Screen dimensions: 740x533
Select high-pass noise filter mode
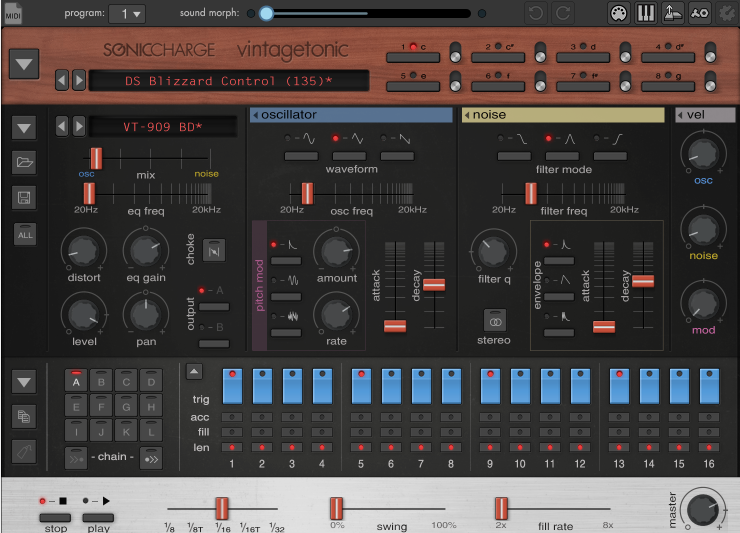pyautogui.click(x=610, y=156)
